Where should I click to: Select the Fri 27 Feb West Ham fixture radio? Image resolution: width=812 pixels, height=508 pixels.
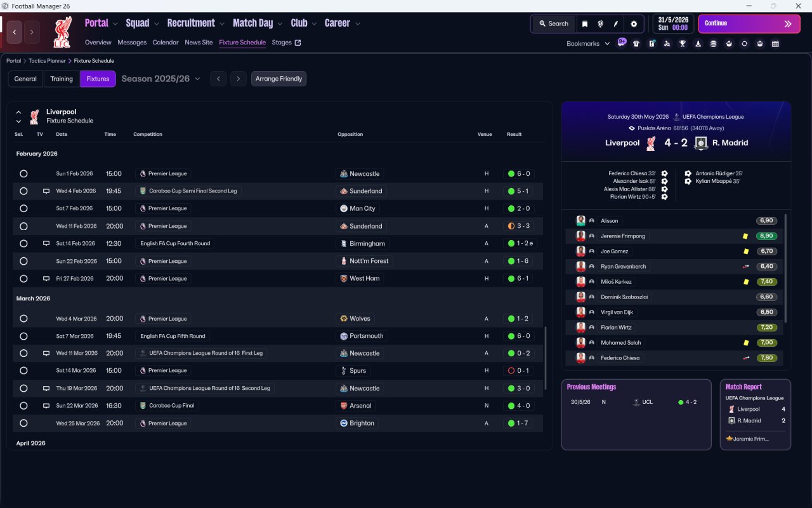(x=23, y=278)
